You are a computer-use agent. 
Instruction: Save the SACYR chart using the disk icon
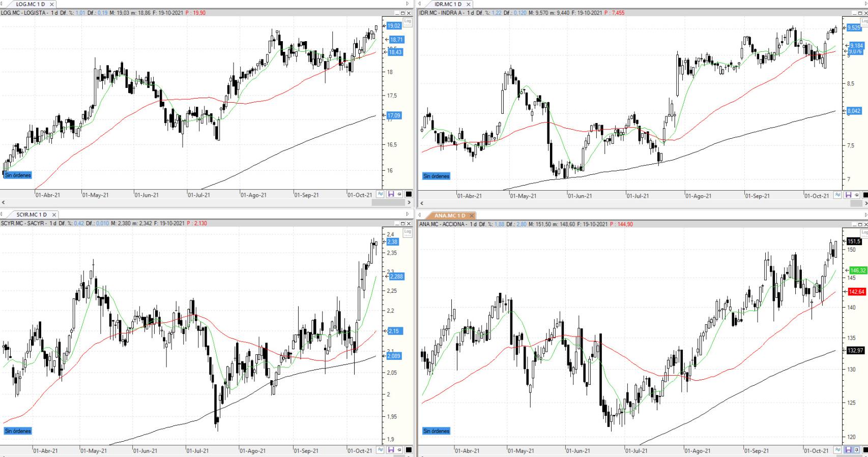click(391, 450)
